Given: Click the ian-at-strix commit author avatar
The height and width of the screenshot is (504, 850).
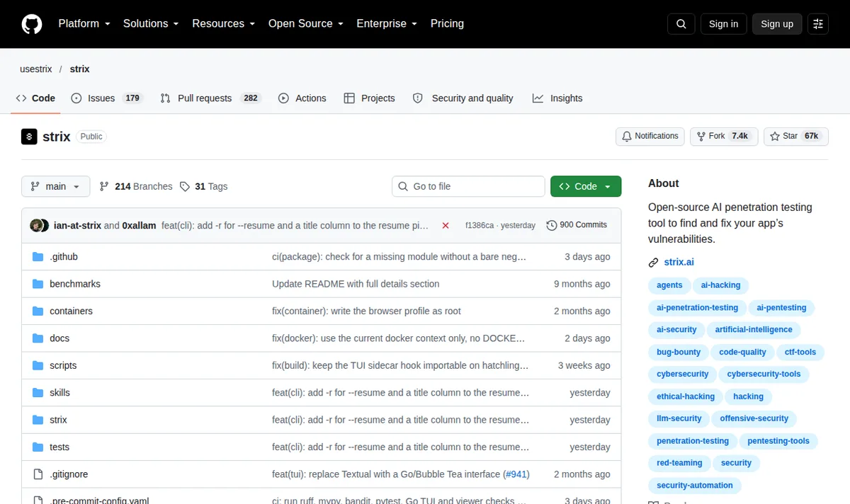Looking at the screenshot, I should point(36,225).
